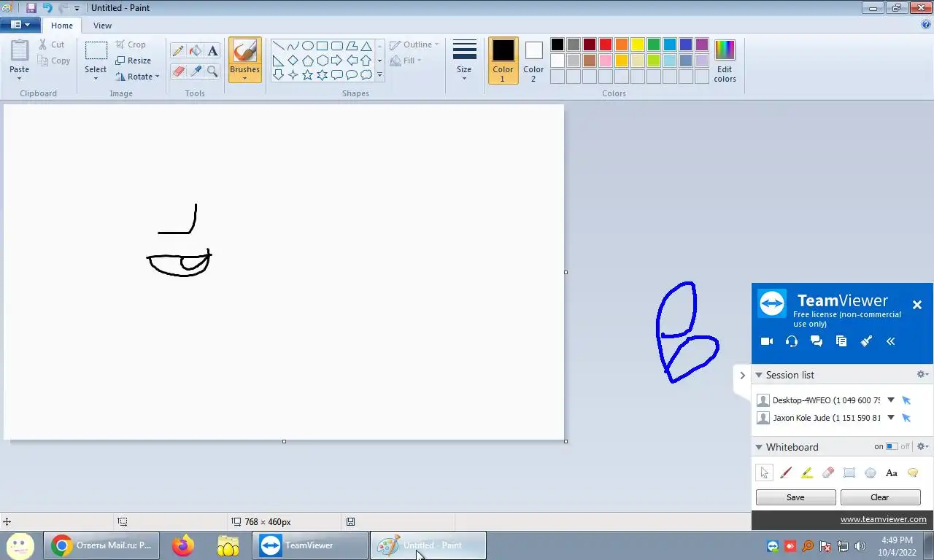Open the www.teamviewer.com link

(x=883, y=519)
